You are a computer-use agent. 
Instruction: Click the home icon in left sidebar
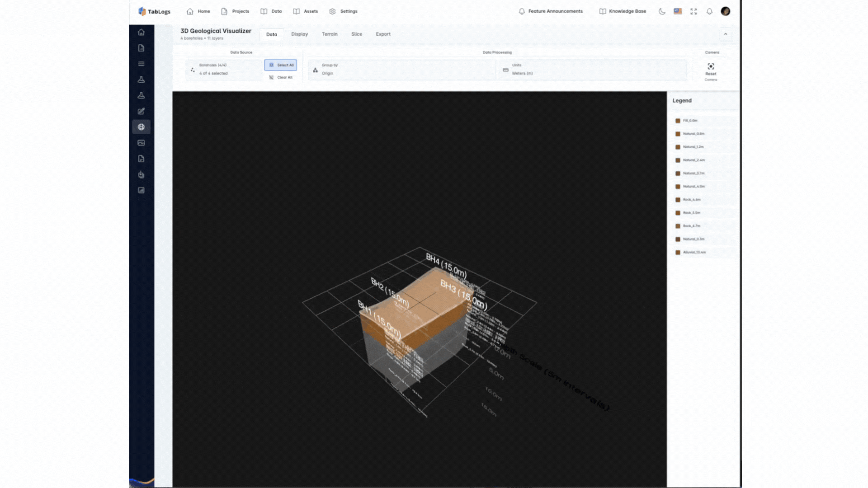(x=141, y=32)
